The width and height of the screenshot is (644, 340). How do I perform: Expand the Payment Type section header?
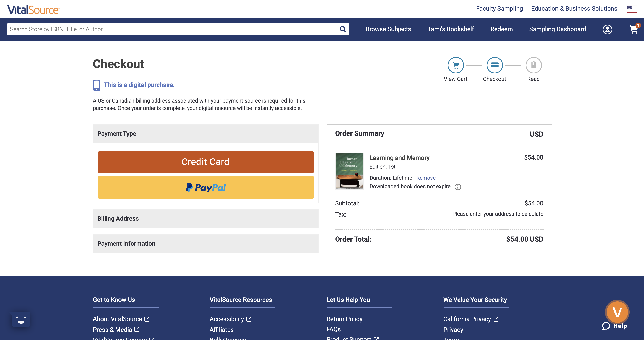(x=206, y=133)
